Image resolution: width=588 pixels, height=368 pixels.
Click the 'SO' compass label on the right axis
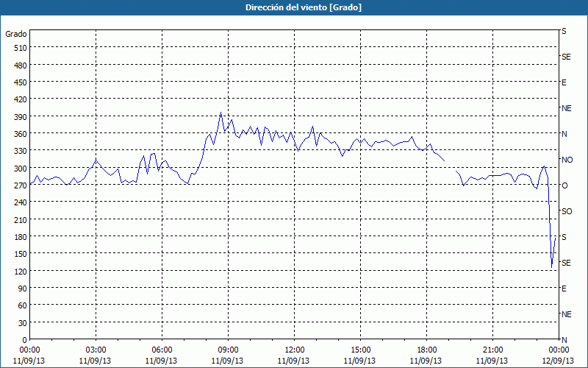click(x=567, y=211)
